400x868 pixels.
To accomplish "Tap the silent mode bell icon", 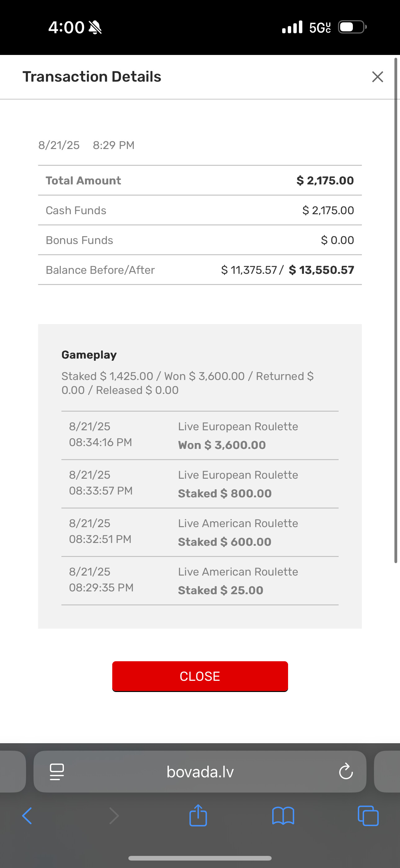I will pyautogui.click(x=95, y=27).
